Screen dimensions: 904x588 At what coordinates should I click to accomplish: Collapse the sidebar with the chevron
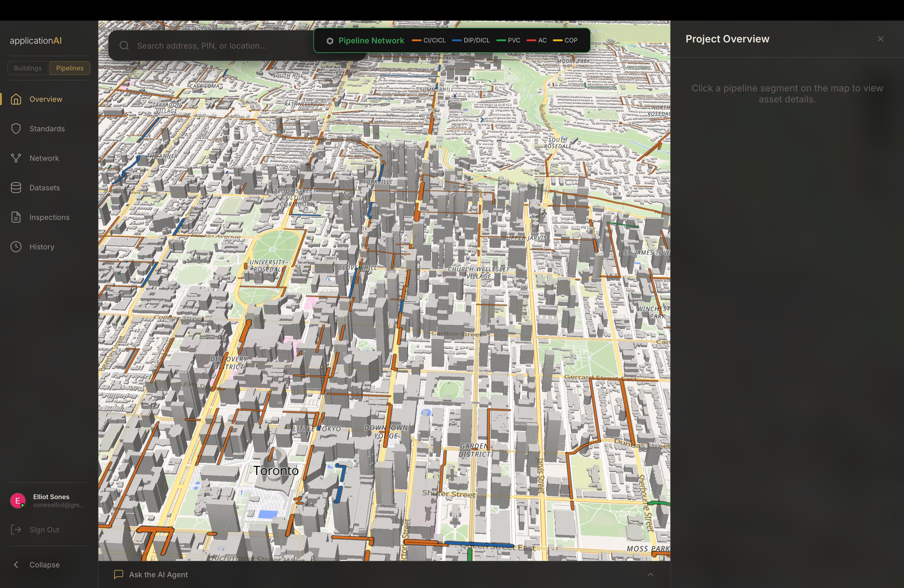16,564
